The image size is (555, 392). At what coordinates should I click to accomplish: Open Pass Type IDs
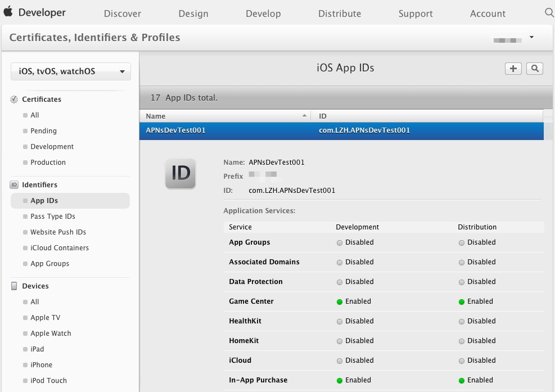53,217
